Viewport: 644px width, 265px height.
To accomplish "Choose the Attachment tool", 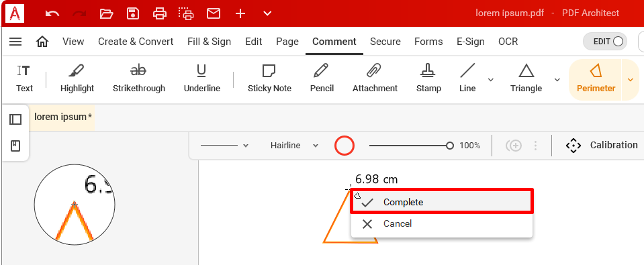I will coord(375,78).
